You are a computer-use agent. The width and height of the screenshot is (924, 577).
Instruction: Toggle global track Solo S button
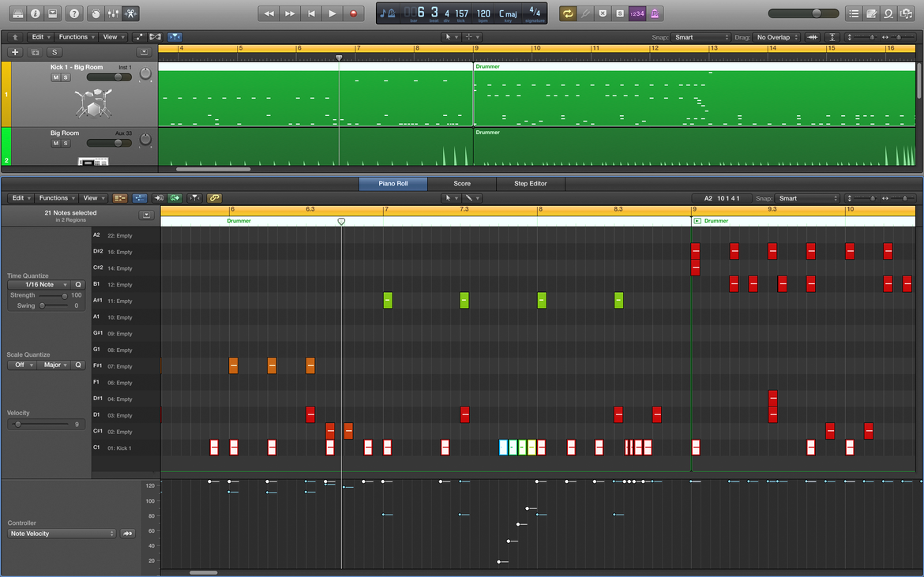(54, 52)
